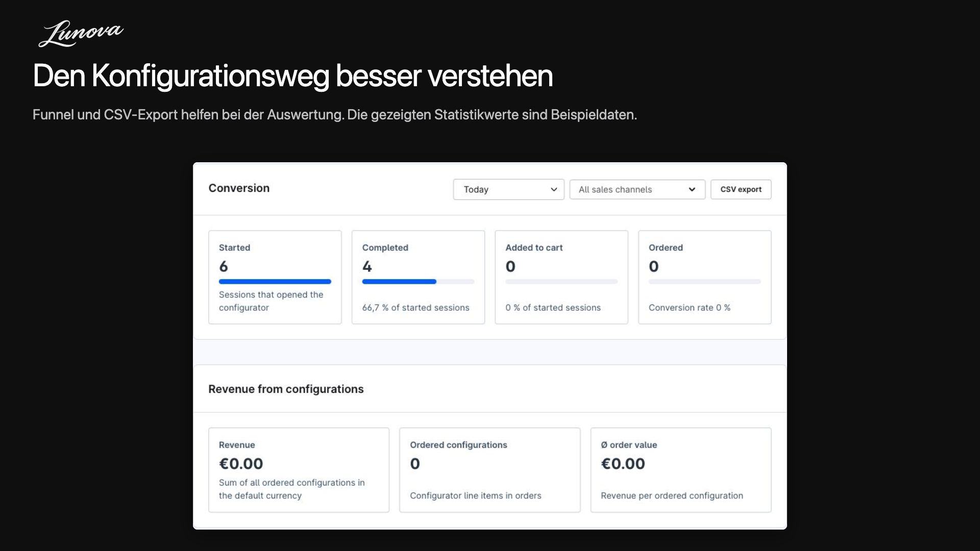Click the Added to cart label

click(x=534, y=247)
